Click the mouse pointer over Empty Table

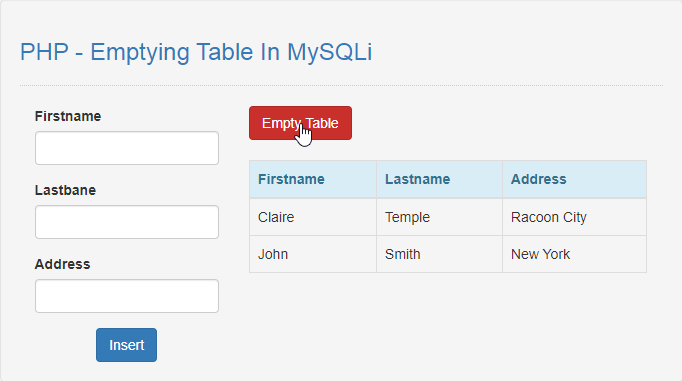tap(304, 135)
